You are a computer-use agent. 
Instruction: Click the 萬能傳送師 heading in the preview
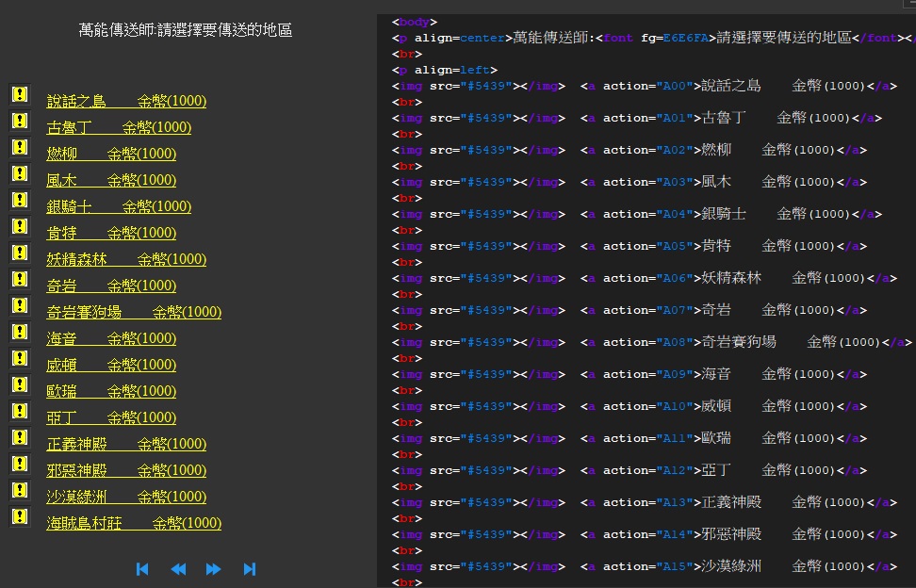click(x=186, y=30)
